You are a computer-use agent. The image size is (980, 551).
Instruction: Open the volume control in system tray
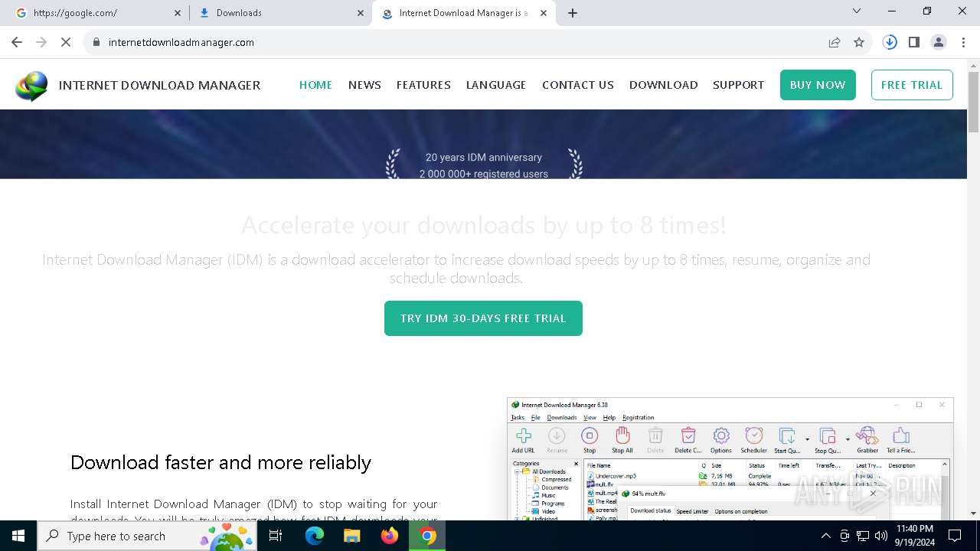coord(881,536)
